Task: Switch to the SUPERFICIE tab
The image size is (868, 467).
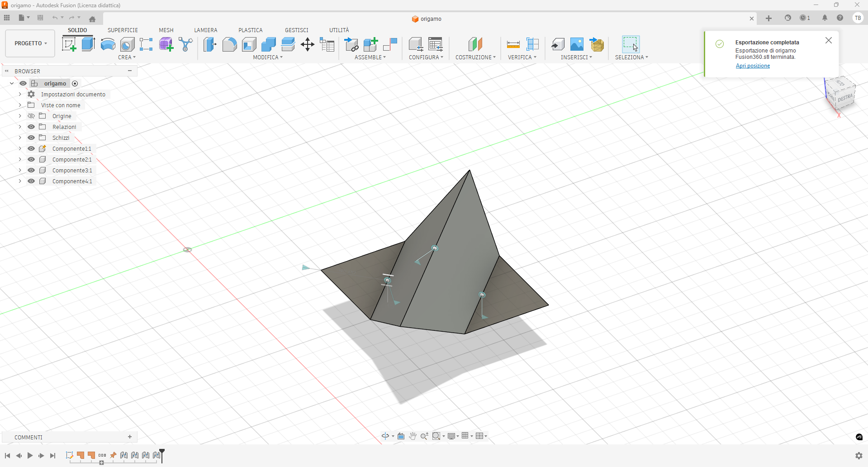Action: [x=123, y=30]
